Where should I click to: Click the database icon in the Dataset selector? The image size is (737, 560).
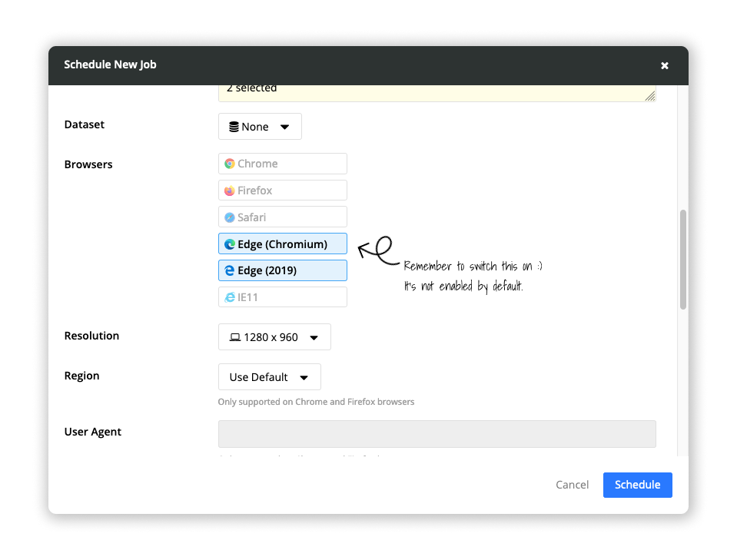click(x=234, y=126)
